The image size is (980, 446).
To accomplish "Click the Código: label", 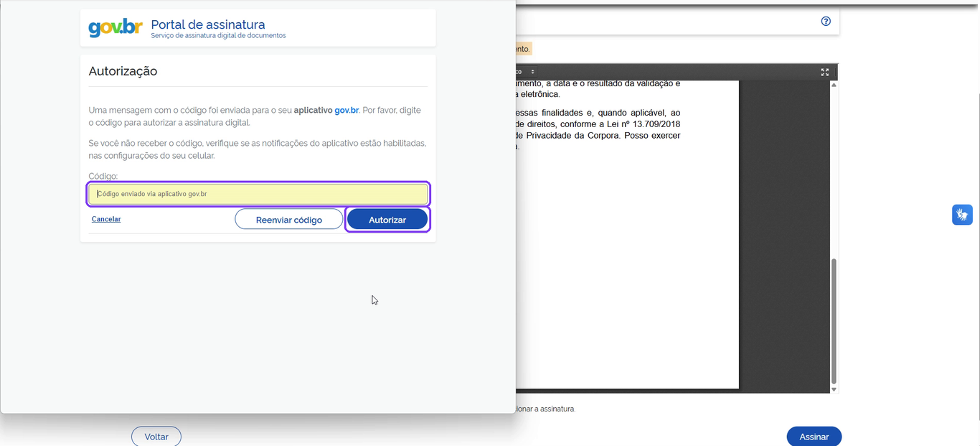I will 103,176.
